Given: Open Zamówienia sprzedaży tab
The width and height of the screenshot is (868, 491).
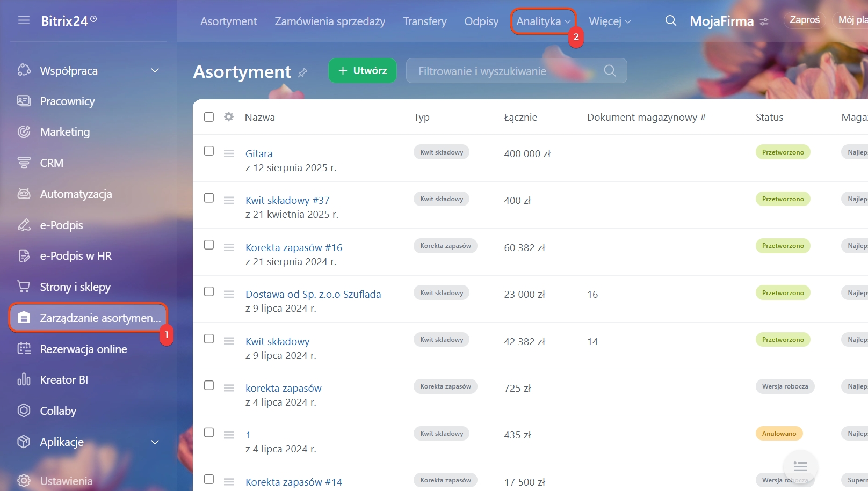Looking at the screenshot, I should coord(330,21).
